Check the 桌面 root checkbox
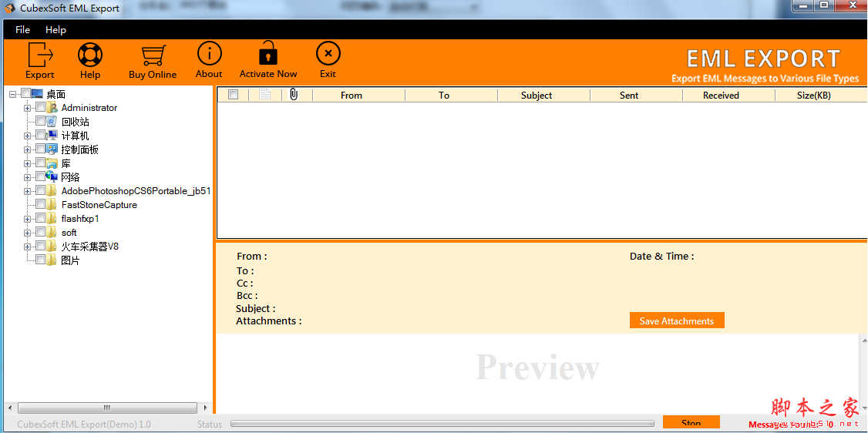868x433 pixels. click(x=26, y=93)
